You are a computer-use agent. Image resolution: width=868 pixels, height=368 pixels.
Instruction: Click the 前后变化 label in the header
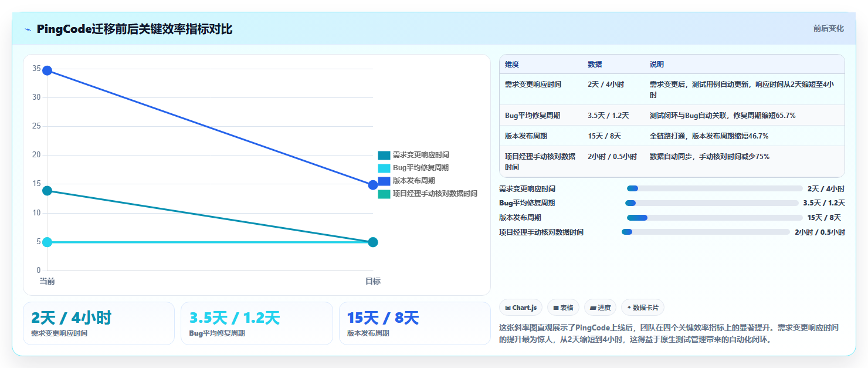click(x=828, y=28)
